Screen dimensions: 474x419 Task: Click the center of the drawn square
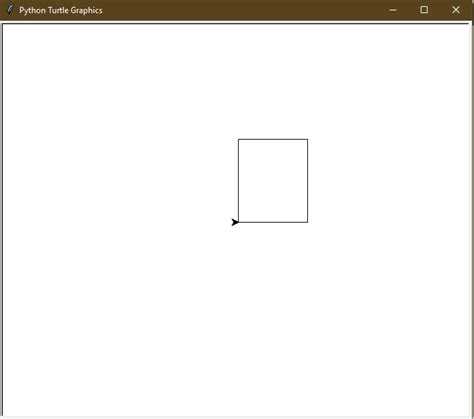(273, 181)
